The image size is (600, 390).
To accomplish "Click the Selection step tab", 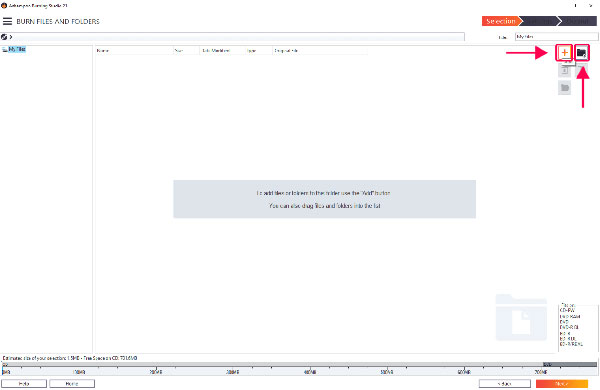I will coord(501,21).
